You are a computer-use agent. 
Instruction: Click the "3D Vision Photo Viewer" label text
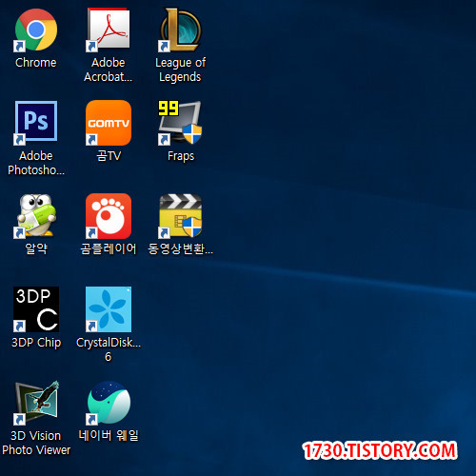point(36,443)
